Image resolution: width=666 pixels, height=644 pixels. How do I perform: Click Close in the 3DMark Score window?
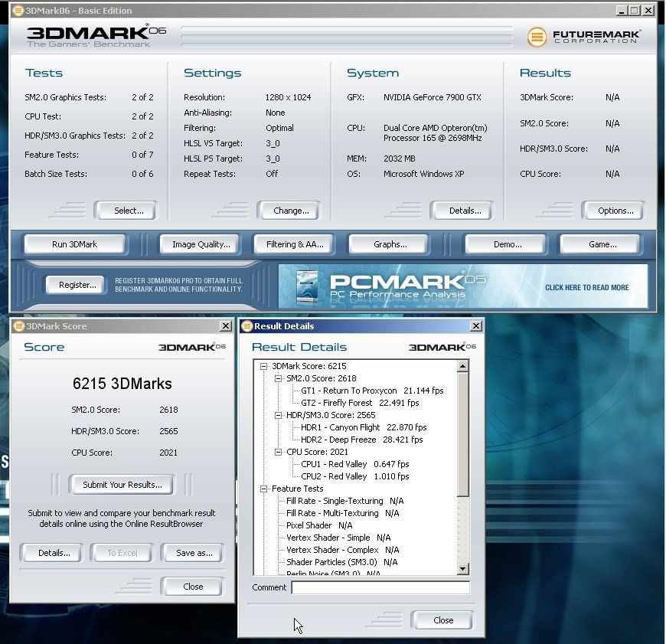pyautogui.click(x=192, y=587)
